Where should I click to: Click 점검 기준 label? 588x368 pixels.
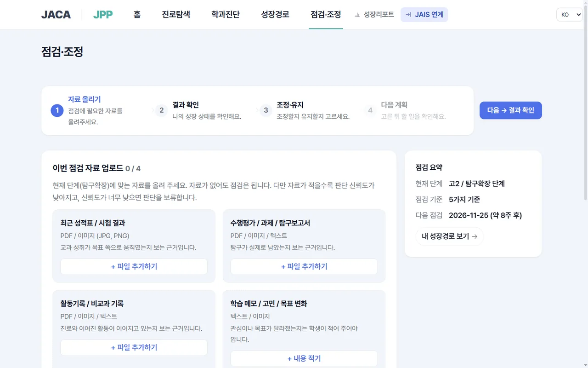pos(429,200)
